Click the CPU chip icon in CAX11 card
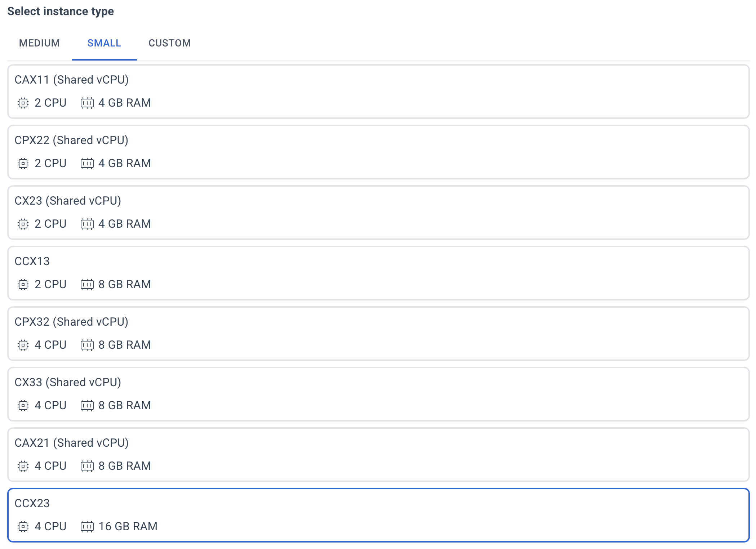The height and width of the screenshot is (549, 756). (x=23, y=103)
